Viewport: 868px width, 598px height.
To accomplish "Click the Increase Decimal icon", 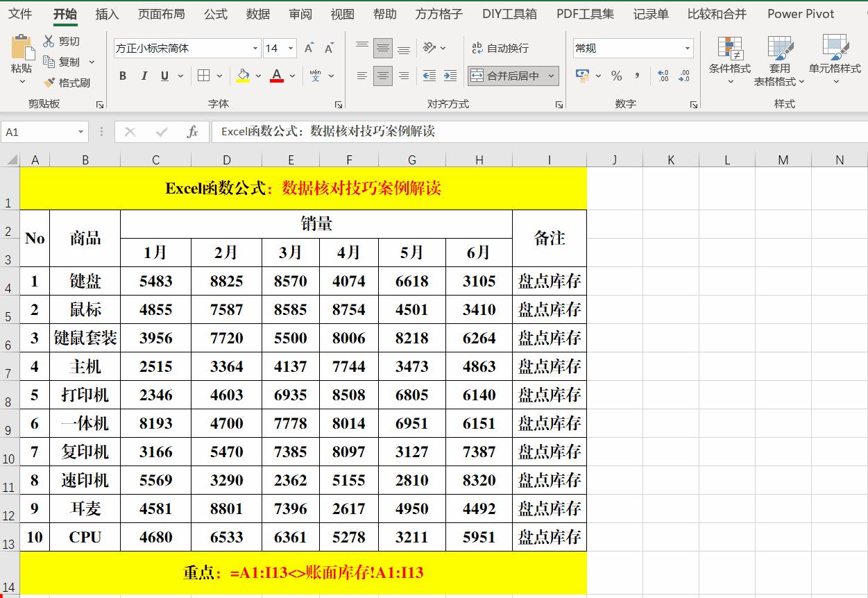I will tap(665, 76).
